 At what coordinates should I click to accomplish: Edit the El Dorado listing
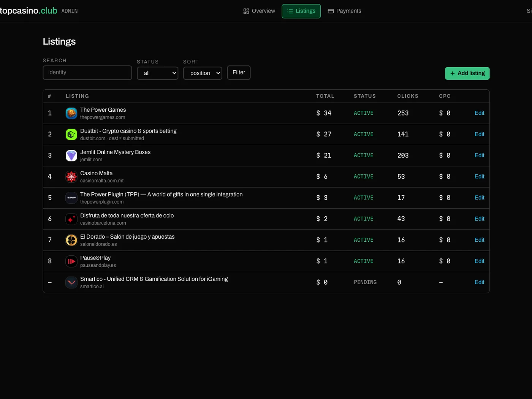pyautogui.click(x=480, y=240)
